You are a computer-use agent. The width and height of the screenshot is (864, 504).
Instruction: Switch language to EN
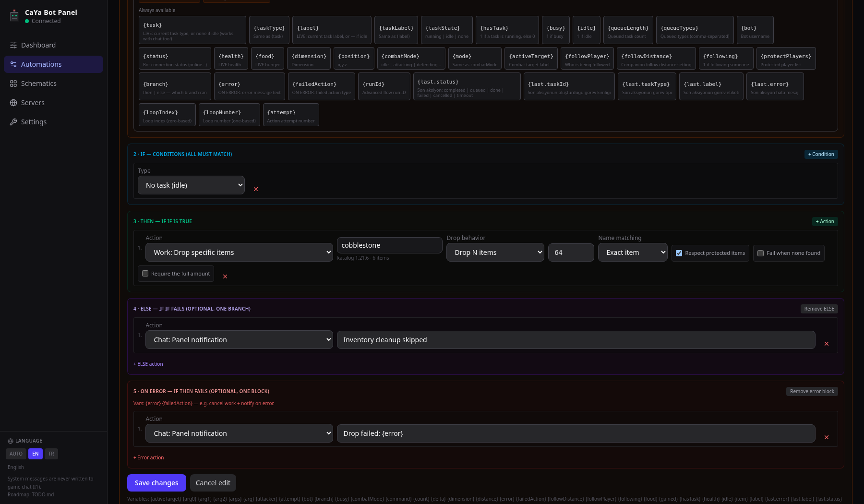36,454
